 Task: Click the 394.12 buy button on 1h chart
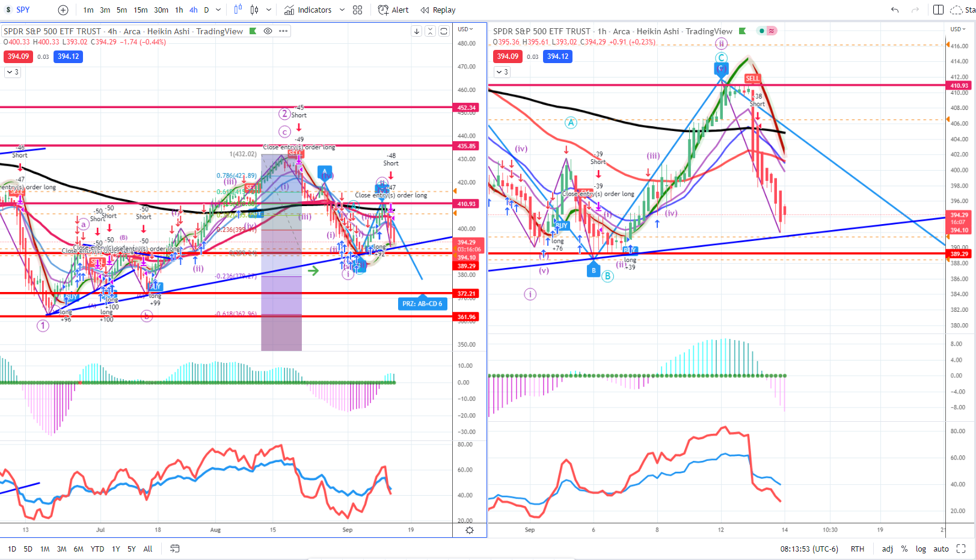pos(558,56)
